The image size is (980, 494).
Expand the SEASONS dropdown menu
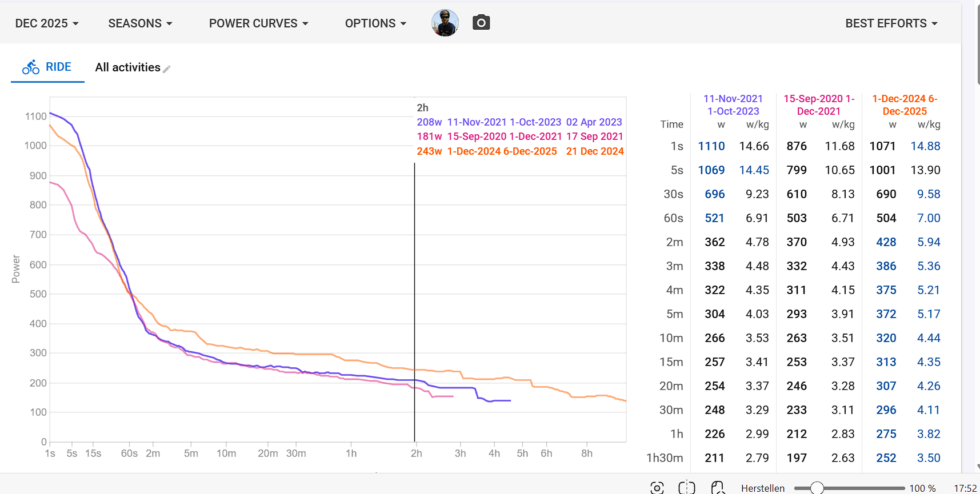coord(140,23)
